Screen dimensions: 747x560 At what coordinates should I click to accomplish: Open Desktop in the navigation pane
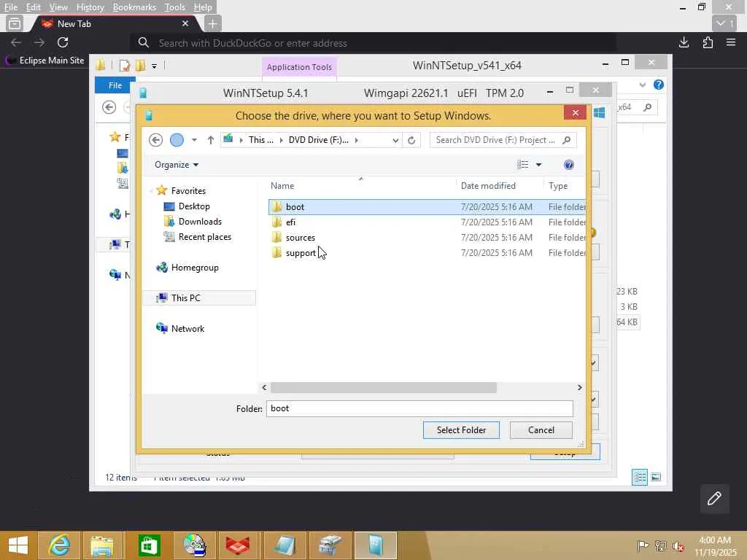point(194,206)
